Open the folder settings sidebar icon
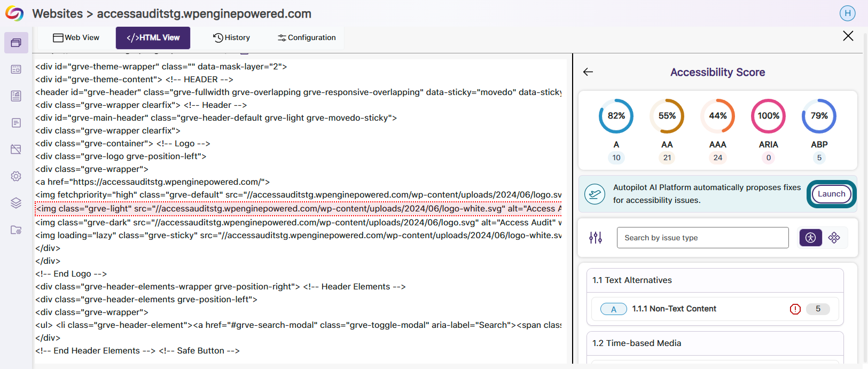Screen dimensions: 868x369 point(16,230)
